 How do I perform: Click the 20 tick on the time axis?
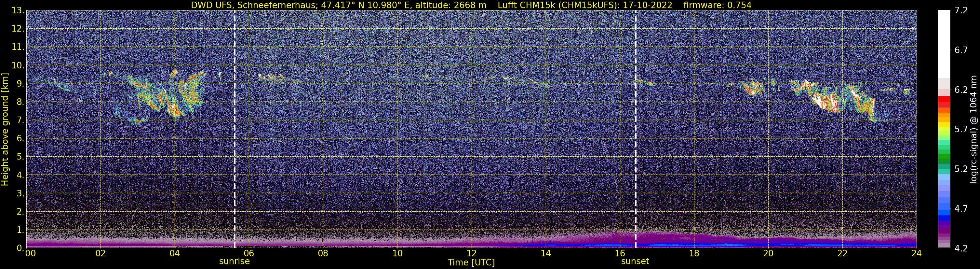coord(768,254)
